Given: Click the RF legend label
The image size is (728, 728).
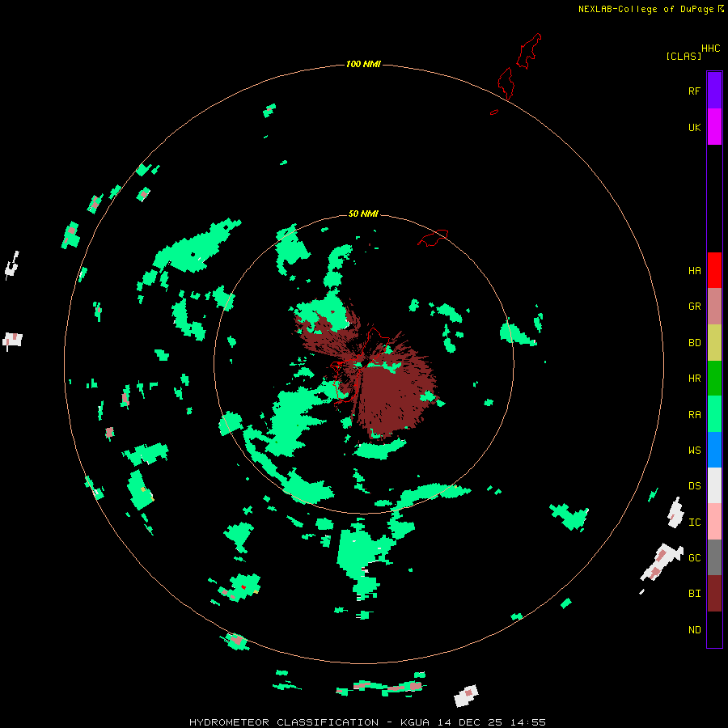Looking at the screenshot, I should (x=694, y=91).
